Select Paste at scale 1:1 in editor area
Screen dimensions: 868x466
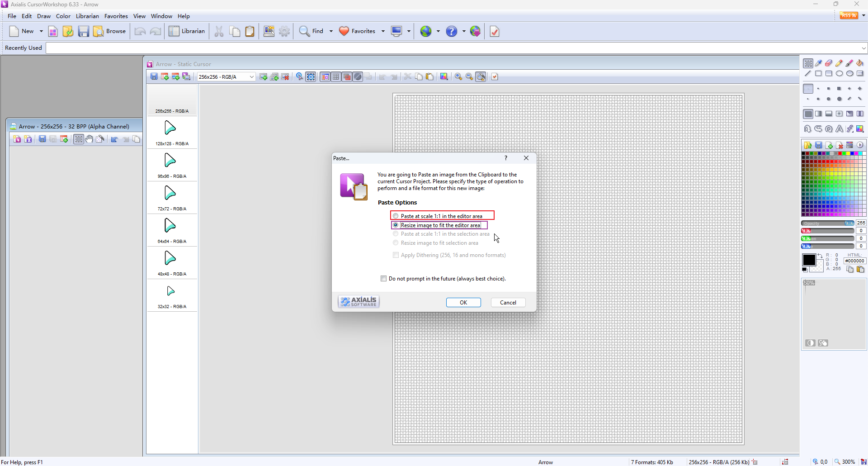pos(396,216)
